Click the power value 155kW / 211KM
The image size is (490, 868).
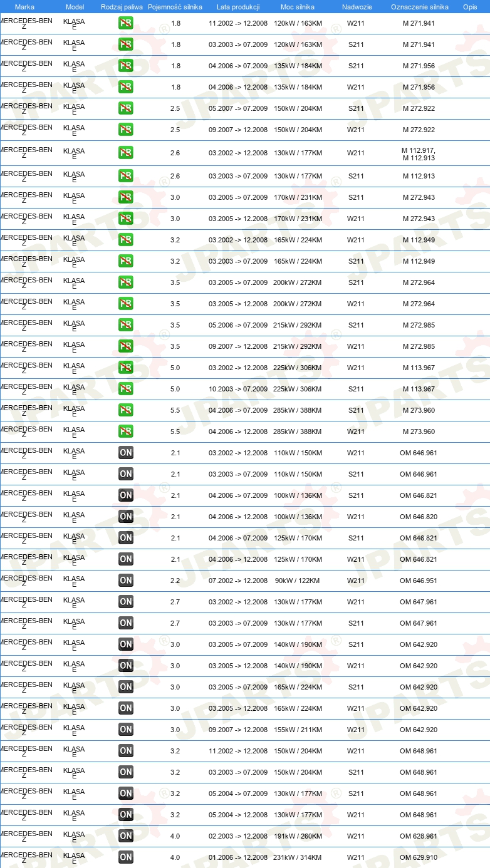click(x=298, y=730)
